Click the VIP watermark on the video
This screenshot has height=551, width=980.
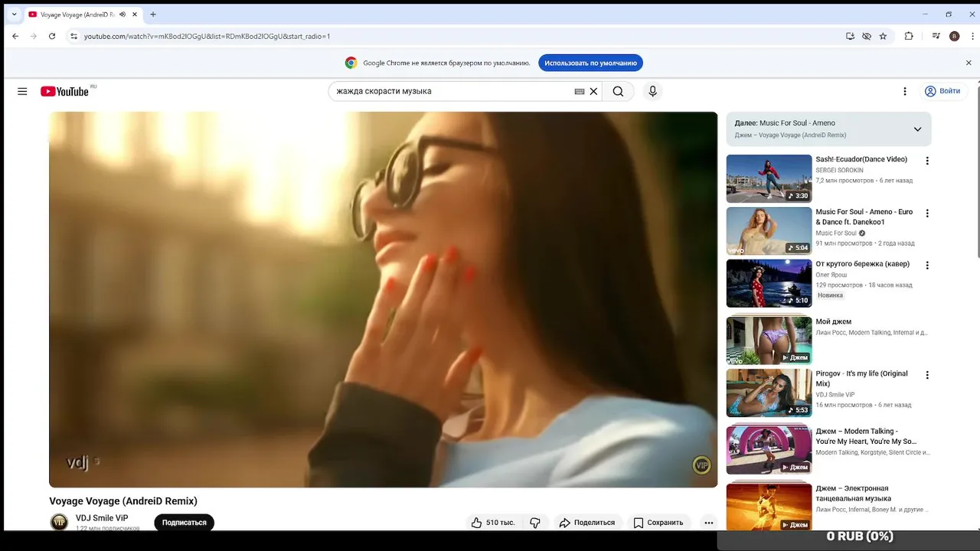click(701, 465)
